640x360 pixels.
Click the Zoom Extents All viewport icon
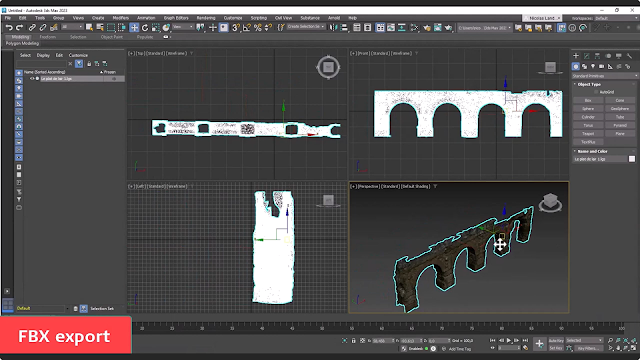[634, 340]
